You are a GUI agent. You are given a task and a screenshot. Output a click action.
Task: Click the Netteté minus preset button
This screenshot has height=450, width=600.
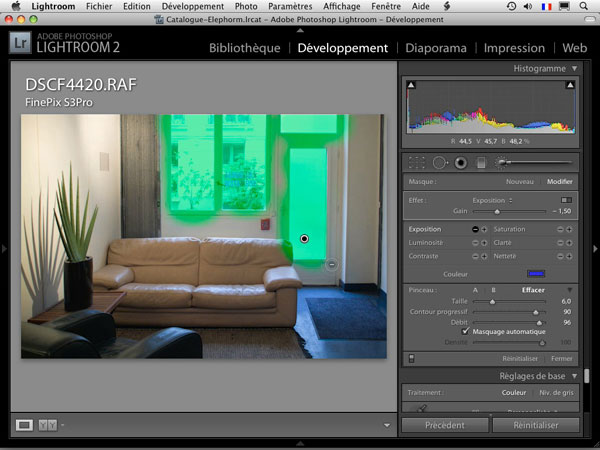pos(560,256)
